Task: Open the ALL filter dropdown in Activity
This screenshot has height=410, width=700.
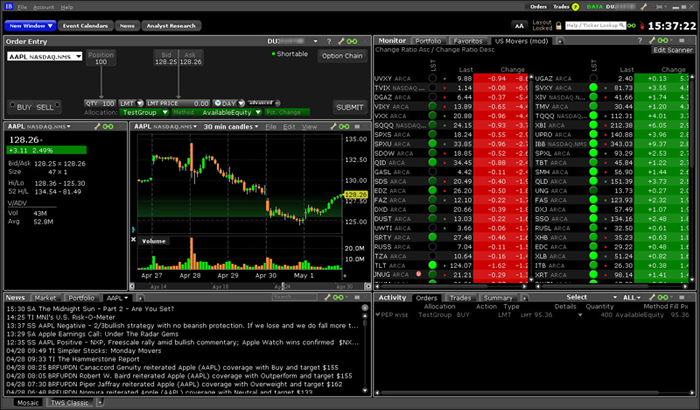Action: (632, 297)
